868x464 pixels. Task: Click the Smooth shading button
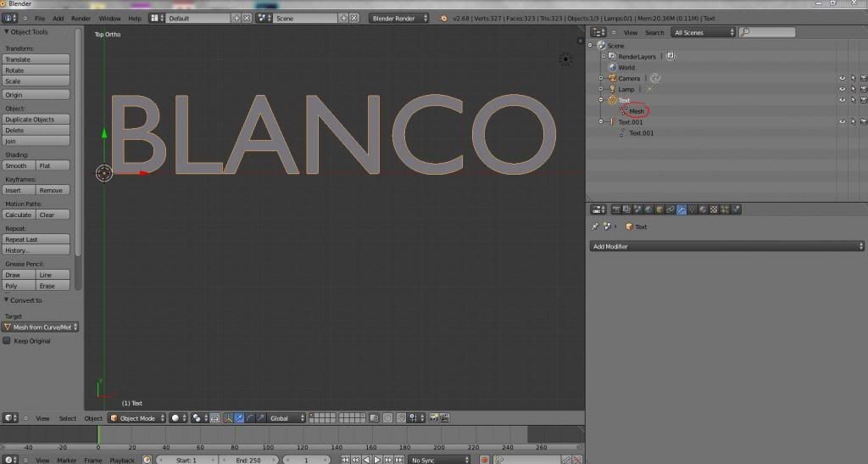pyautogui.click(x=18, y=166)
